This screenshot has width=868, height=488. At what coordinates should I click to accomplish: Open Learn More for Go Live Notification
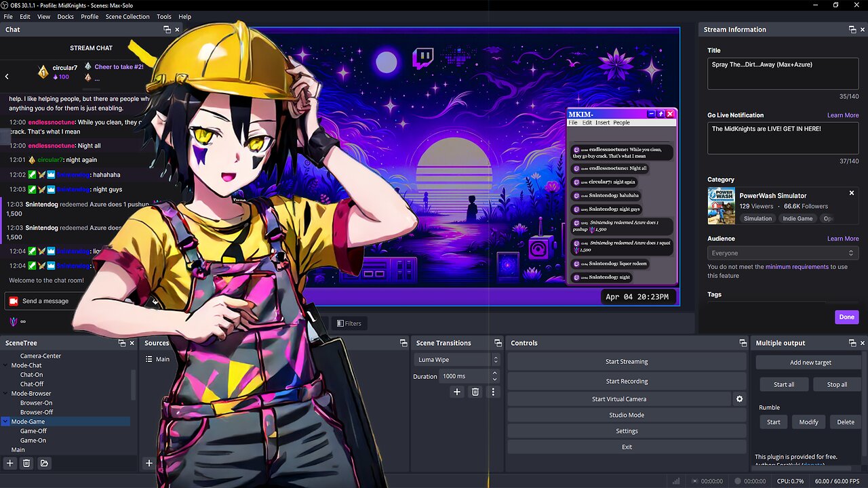(x=843, y=115)
